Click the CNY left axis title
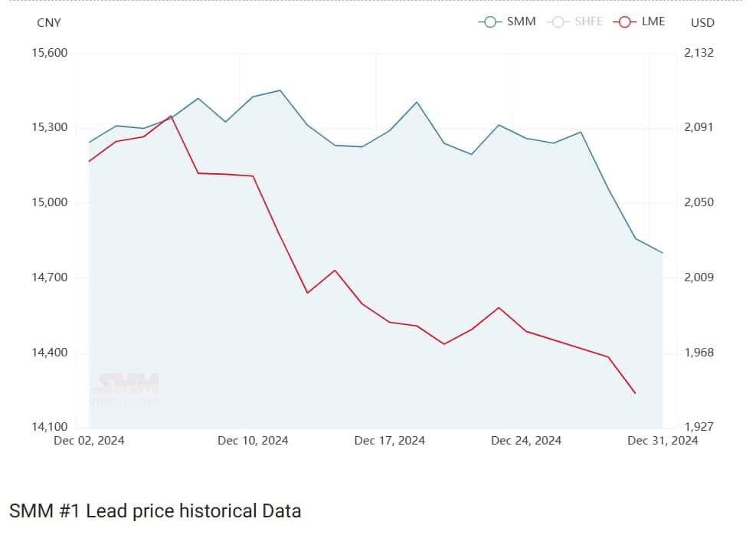This screenshot has width=756, height=535. tap(48, 22)
